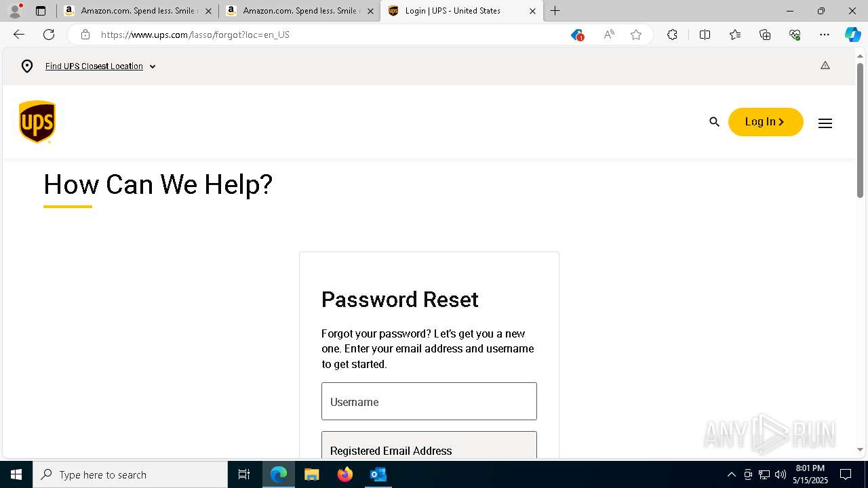Viewport: 868px width, 488px height.
Task: Open Edge Settings and more menu
Action: pyautogui.click(x=825, y=35)
